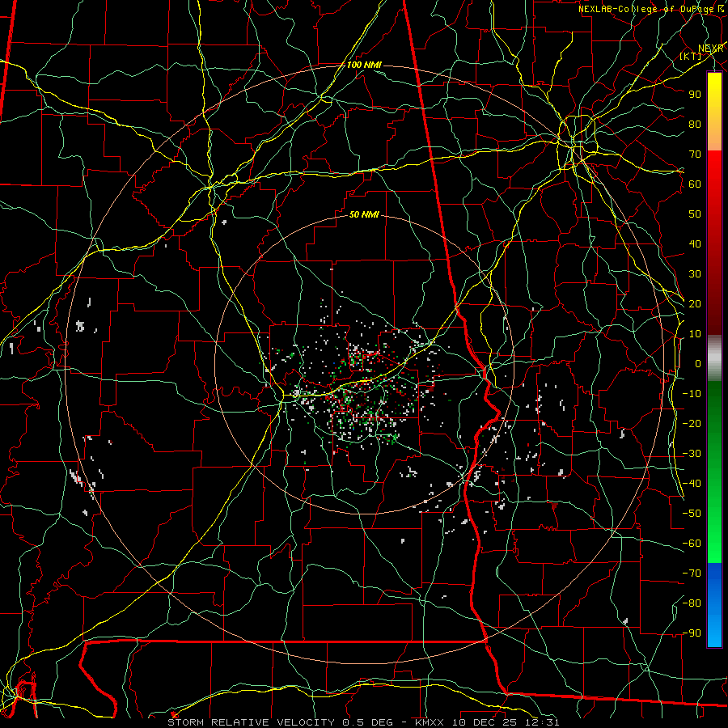Click the -40 value on the velocity scale

pos(692,484)
